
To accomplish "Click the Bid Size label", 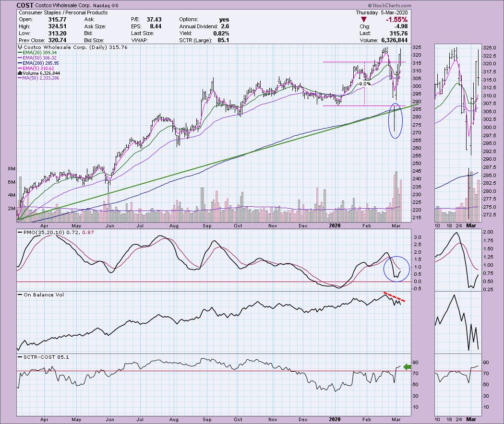I will point(94,40).
